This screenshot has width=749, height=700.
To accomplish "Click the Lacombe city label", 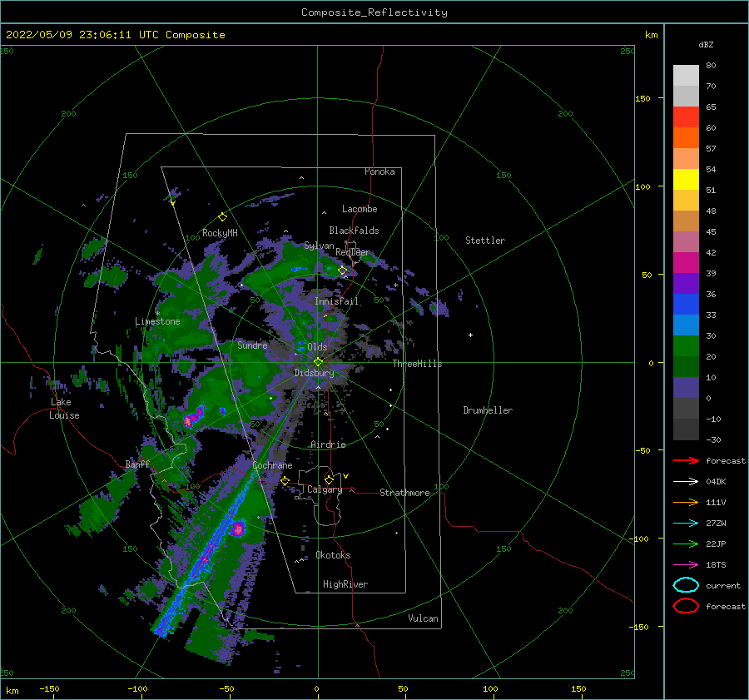I will (360, 209).
